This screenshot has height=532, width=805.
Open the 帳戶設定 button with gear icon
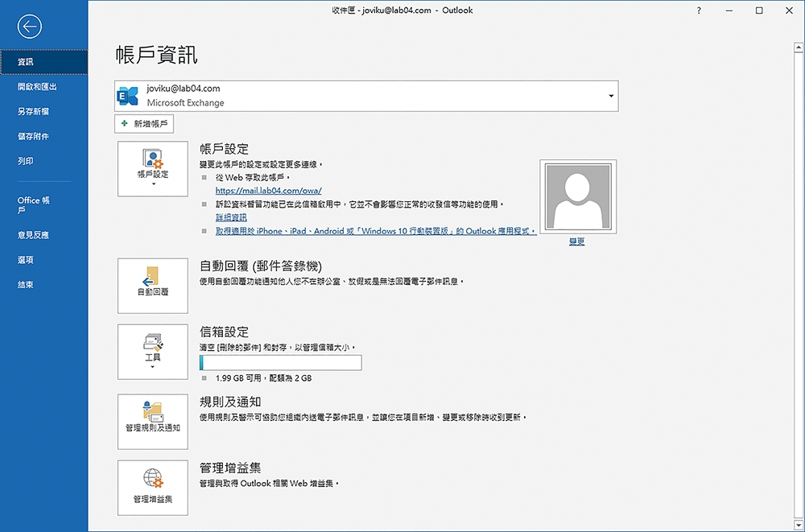pos(153,169)
